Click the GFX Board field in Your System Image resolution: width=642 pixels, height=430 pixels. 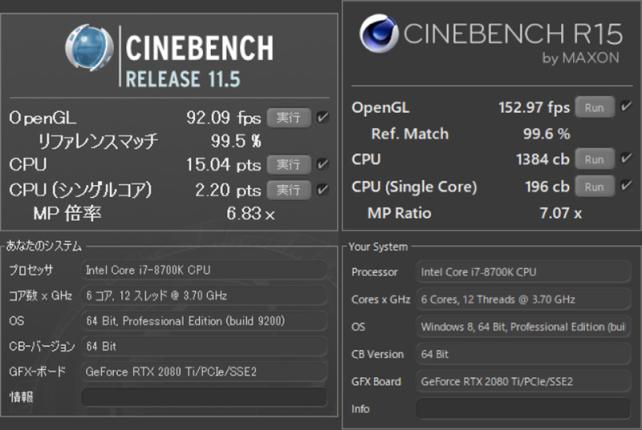pyautogui.click(x=522, y=381)
